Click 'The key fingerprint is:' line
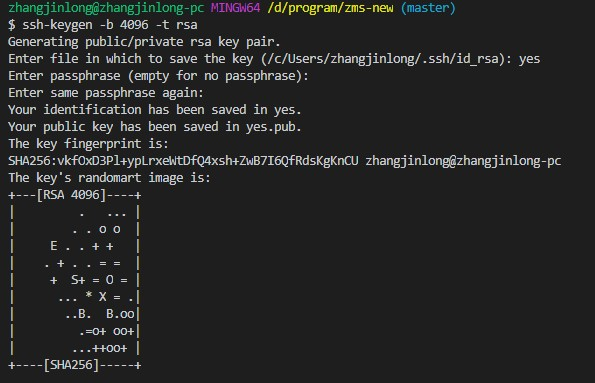 click(x=88, y=144)
